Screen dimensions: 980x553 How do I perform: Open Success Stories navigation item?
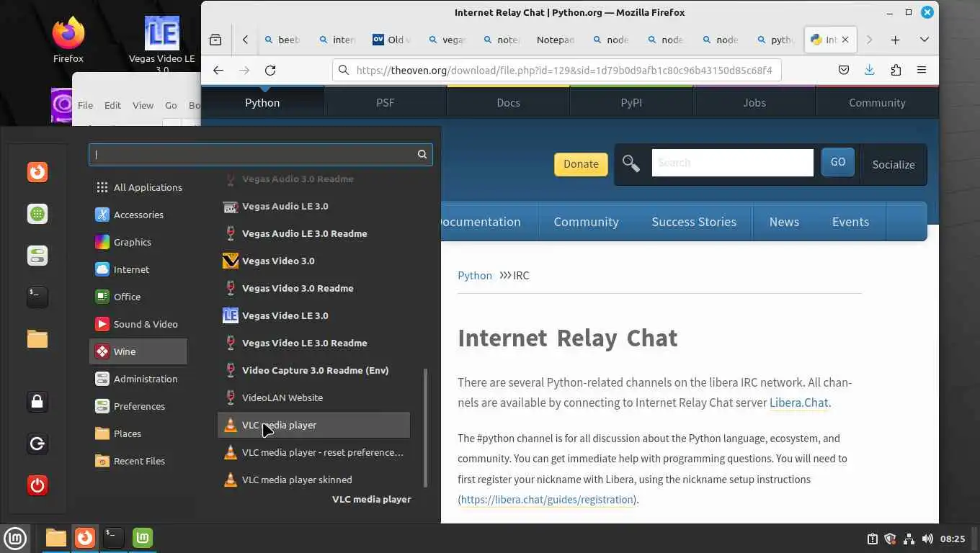coord(694,222)
